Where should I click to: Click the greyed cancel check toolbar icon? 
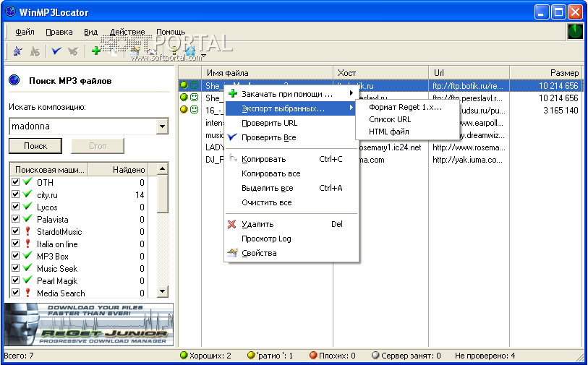[74, 51]
